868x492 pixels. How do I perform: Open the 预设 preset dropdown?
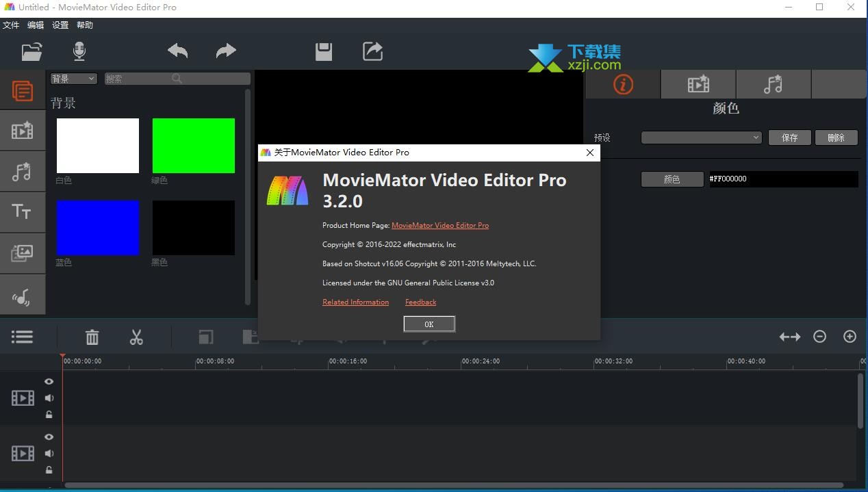701,138
